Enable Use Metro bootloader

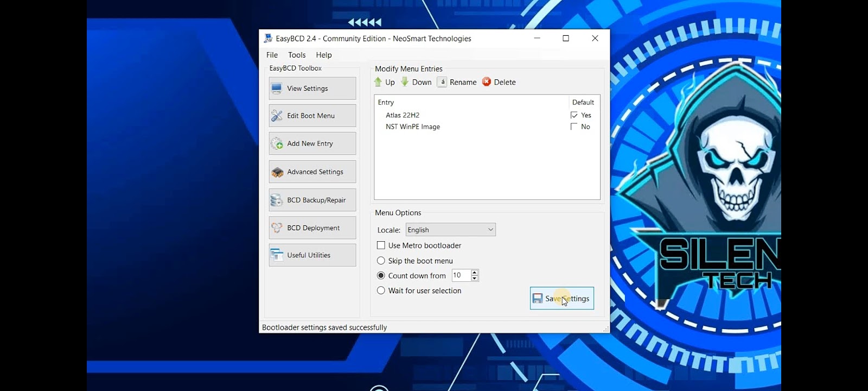click(381, 245)
